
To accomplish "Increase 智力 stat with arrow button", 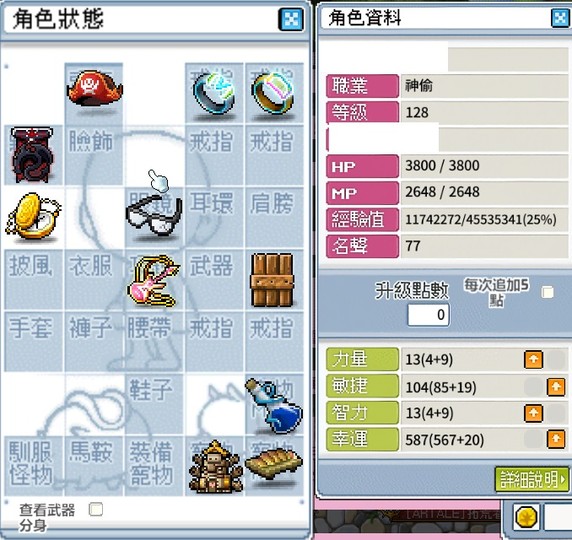I will (533, 413).
